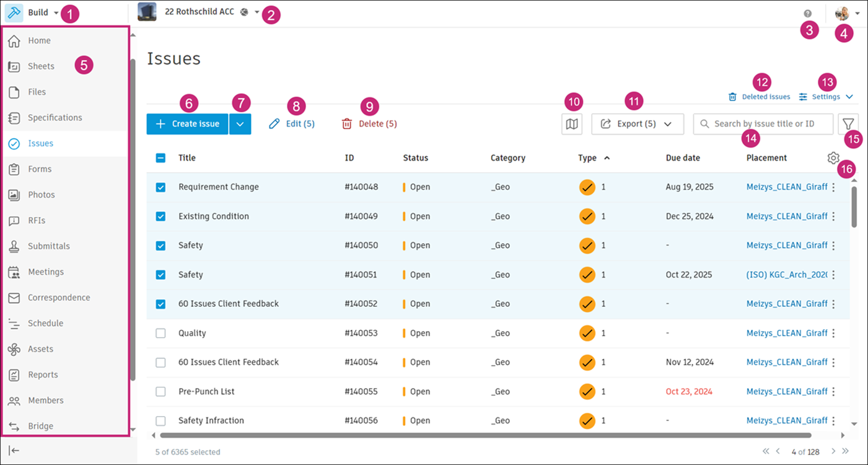Expand the 22 Rothschild ACC project selector

(256, 12)
